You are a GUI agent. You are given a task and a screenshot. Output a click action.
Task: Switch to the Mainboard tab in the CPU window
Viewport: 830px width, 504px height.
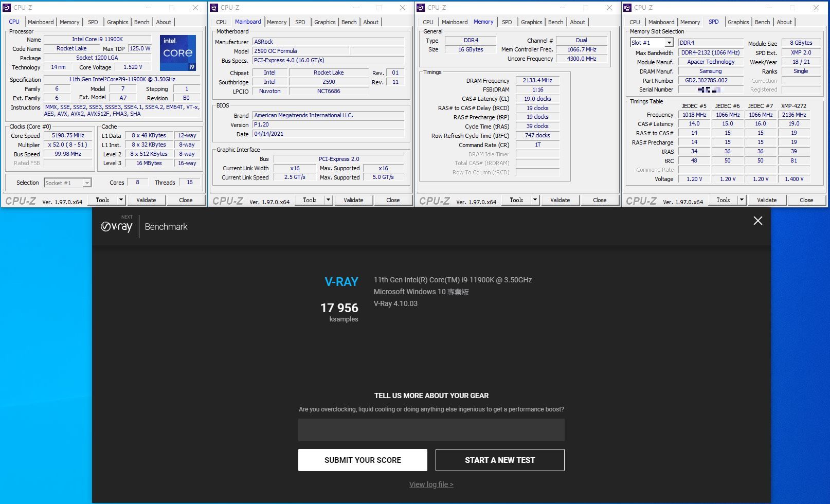click(41, 22)
